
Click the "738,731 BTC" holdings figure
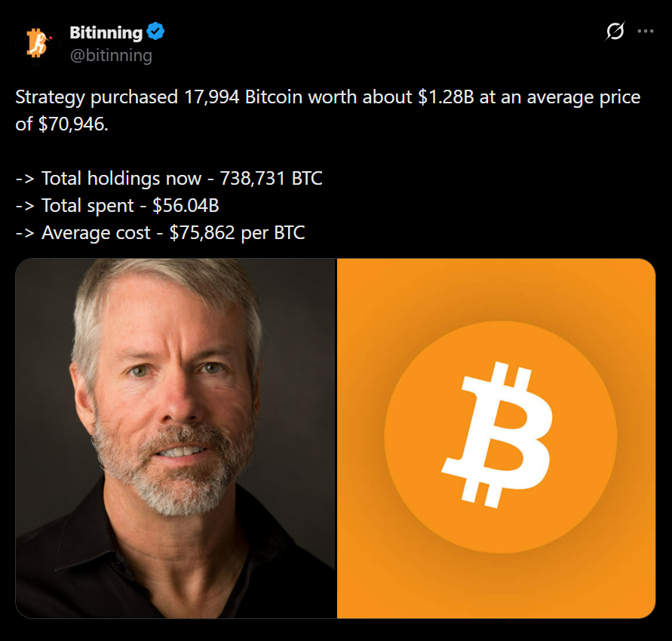271,179
